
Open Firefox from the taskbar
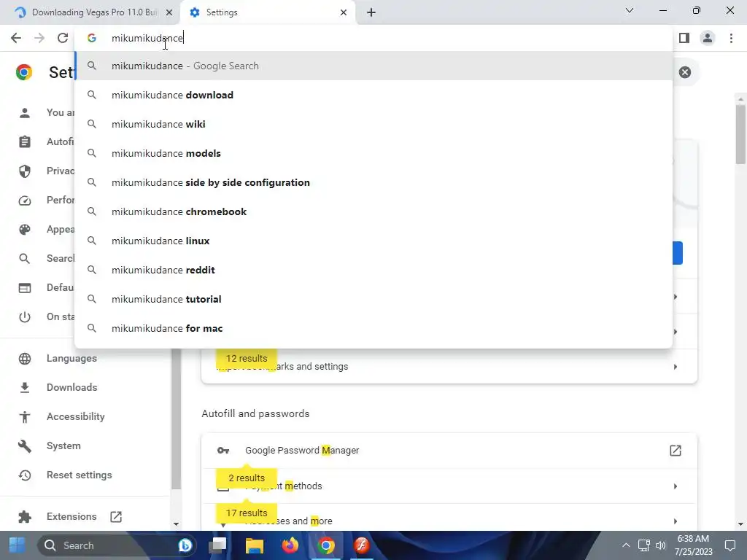coord(290,545)
